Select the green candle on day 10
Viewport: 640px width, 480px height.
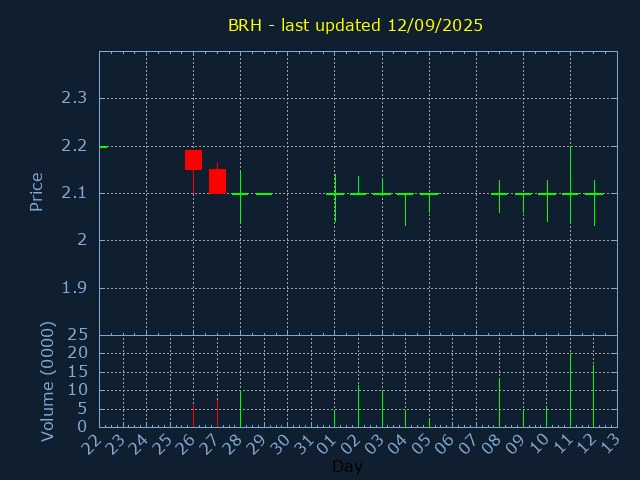(547, 194)
